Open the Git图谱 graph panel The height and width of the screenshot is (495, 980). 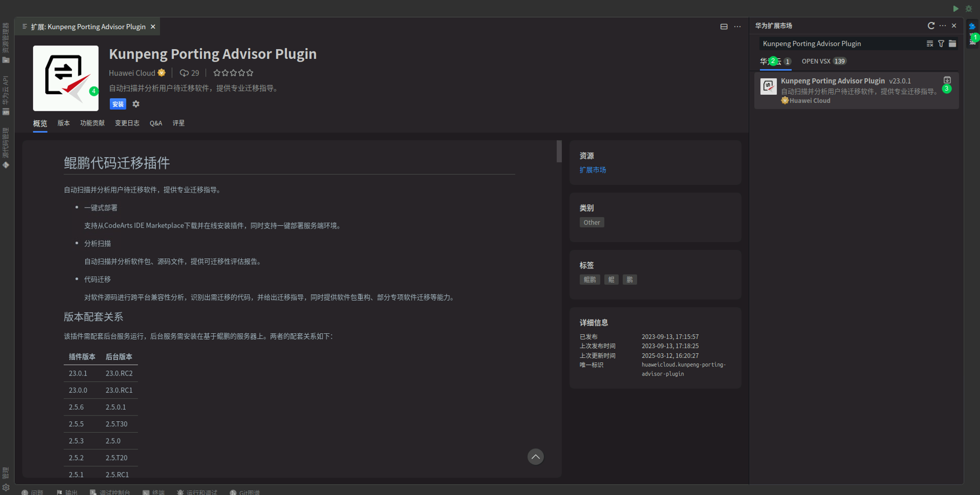click(245, 492)
